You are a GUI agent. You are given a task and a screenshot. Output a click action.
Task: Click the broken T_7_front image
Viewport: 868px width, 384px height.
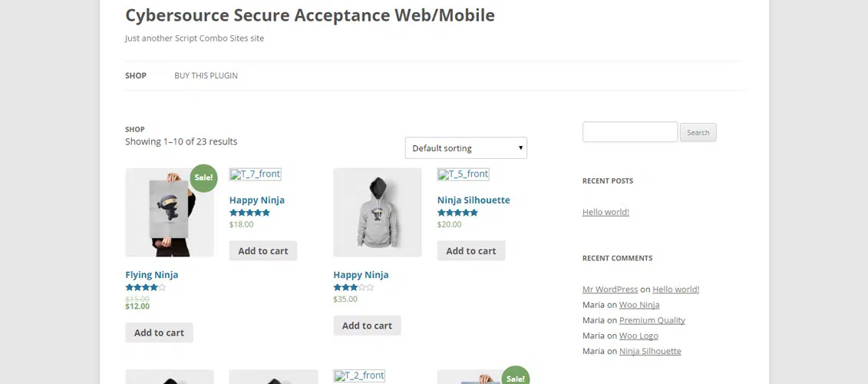pyautogui.click(x=256, y=174)
